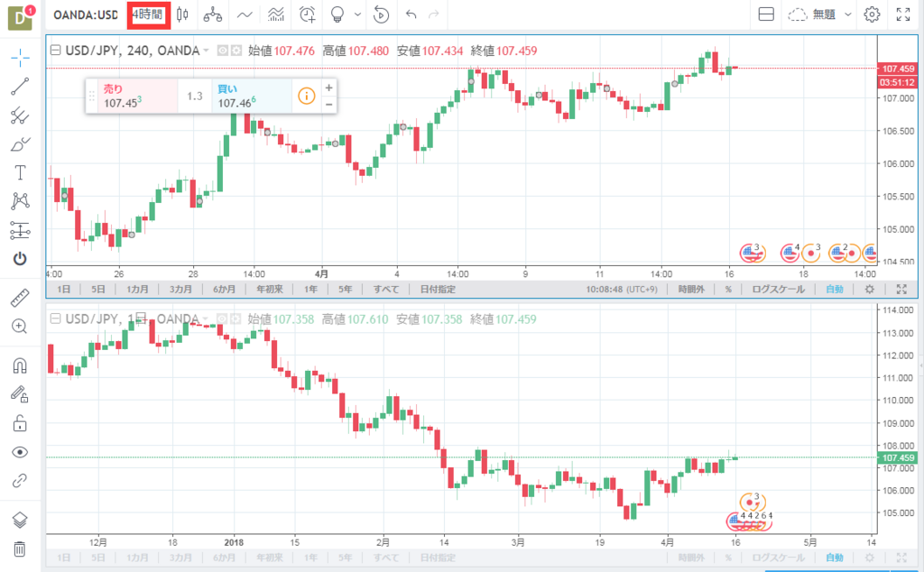
Task: Toggle magnet mode
Action: (20, 365)
